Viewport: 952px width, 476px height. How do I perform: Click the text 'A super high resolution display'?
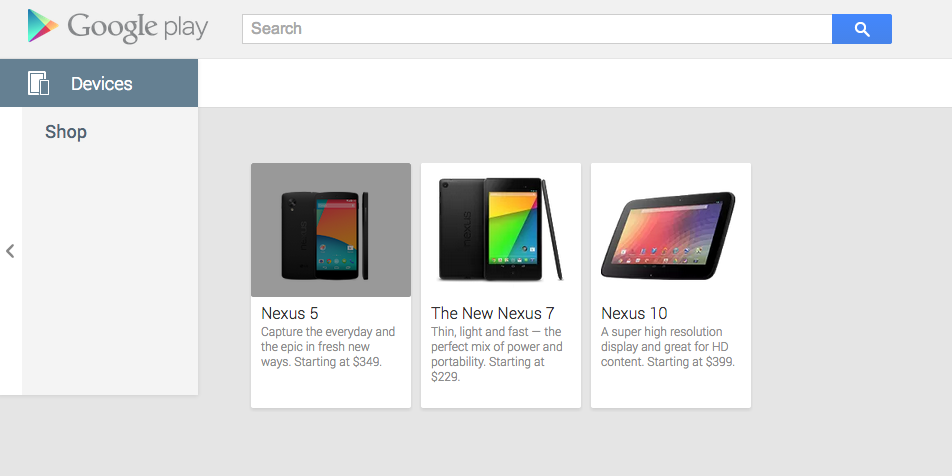(662, 339)
